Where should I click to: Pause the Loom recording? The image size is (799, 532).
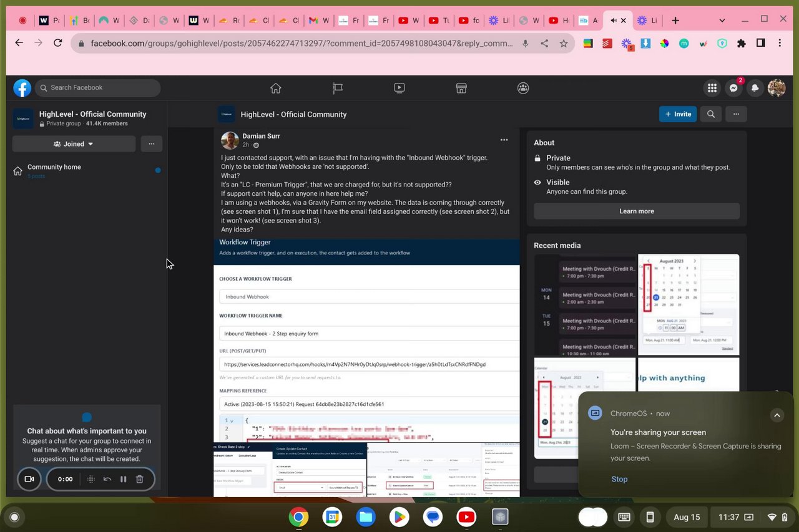(124, 479)
